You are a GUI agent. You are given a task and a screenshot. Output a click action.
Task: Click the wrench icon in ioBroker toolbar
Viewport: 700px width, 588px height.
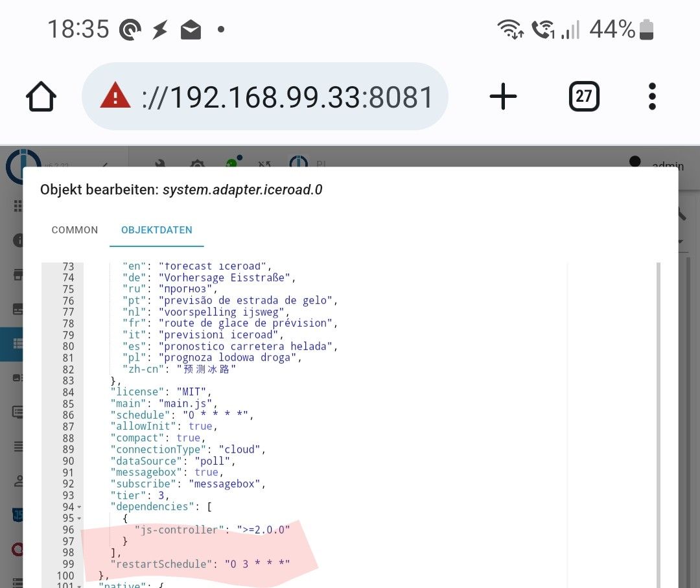pyautogui.click(x=161, y=164)
